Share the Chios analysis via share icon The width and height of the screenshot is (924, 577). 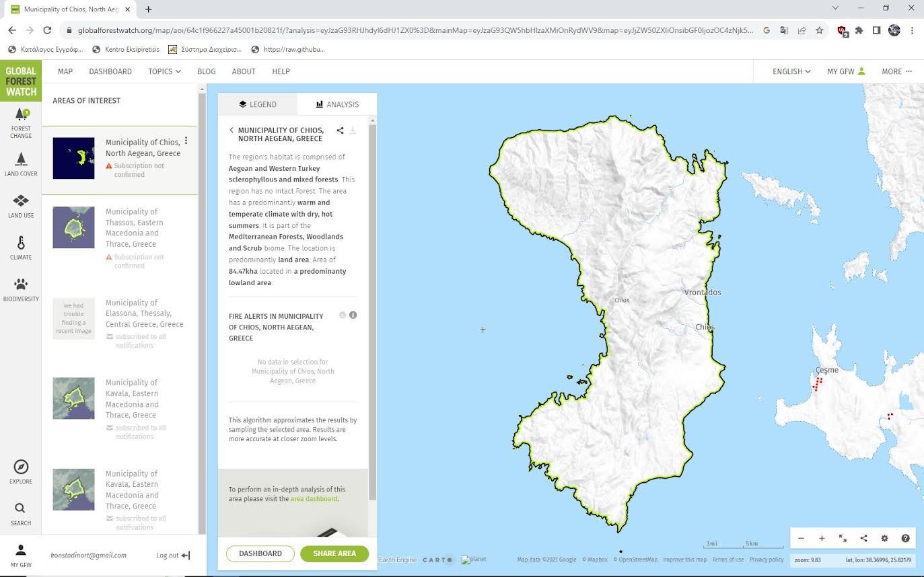(x=340, y=130)
